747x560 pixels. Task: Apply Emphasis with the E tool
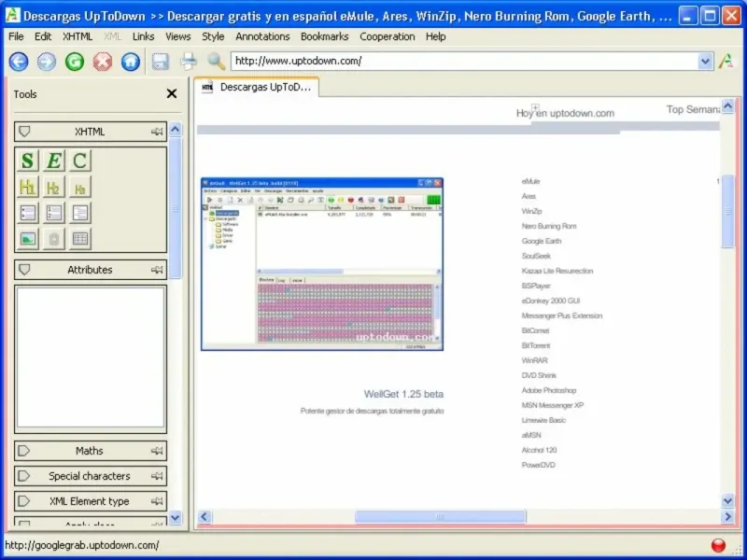(x=54, y=161)
